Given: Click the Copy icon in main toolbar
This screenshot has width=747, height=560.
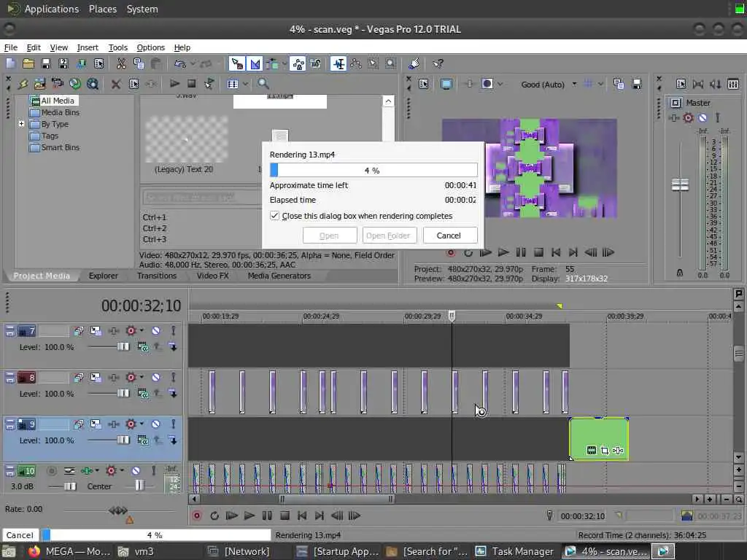Looking at the screenshot, I should tap(139, 63).
